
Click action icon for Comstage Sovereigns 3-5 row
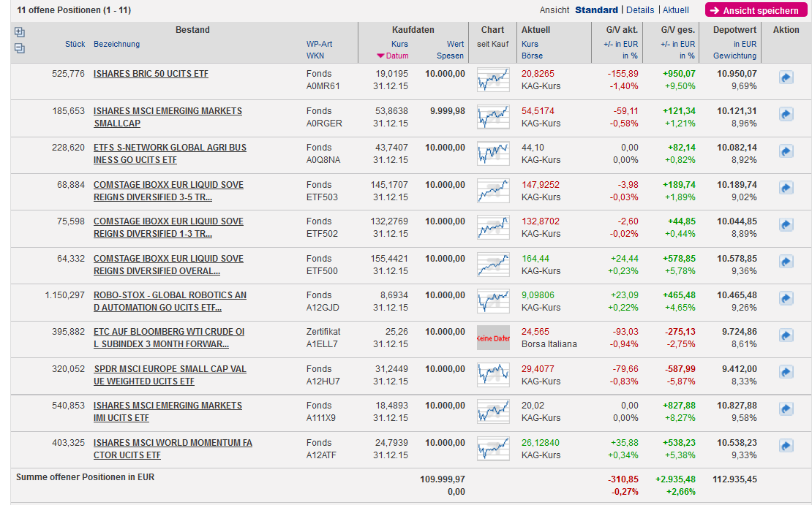tap(786, 188)
